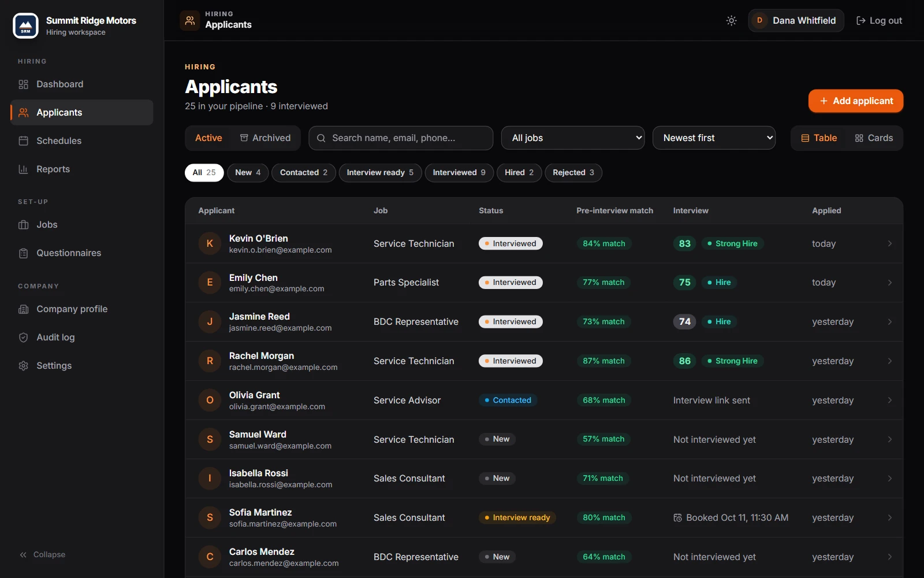The image size is (924, 578).
Task: Toggle the light/dark theme sun icon
Action: tap(731, 21)
